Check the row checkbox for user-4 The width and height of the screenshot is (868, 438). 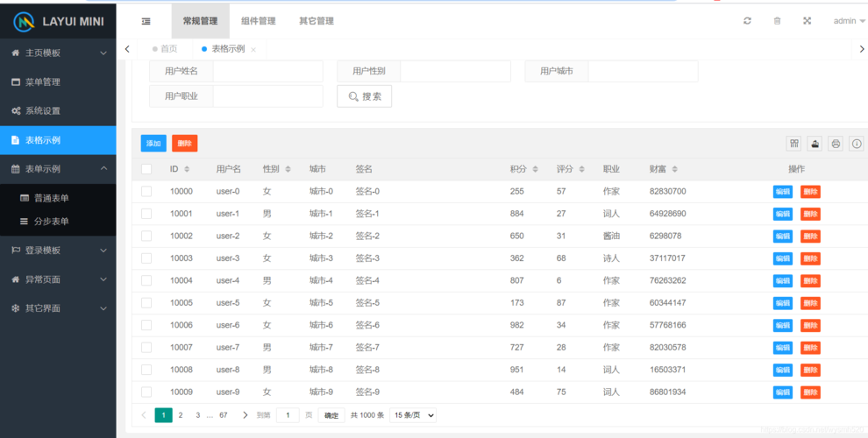(x=146, y=280)
